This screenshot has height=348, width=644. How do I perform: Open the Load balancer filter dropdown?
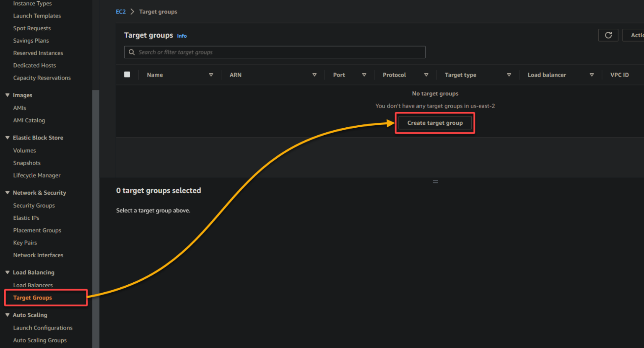(592, 75)
